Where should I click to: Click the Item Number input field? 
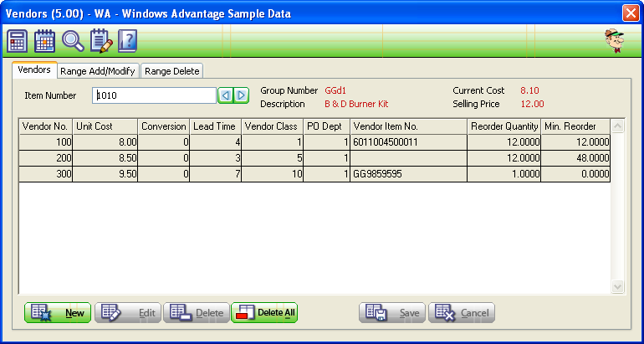coord(154,95)
